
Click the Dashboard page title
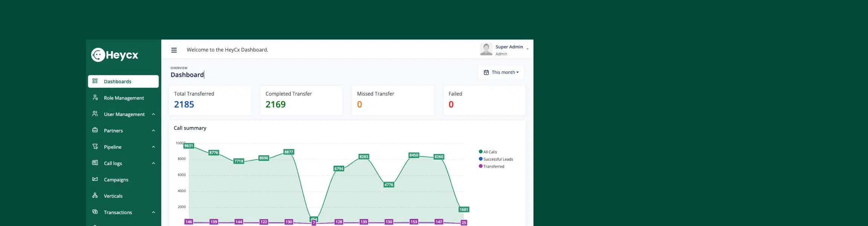[187, 75]
